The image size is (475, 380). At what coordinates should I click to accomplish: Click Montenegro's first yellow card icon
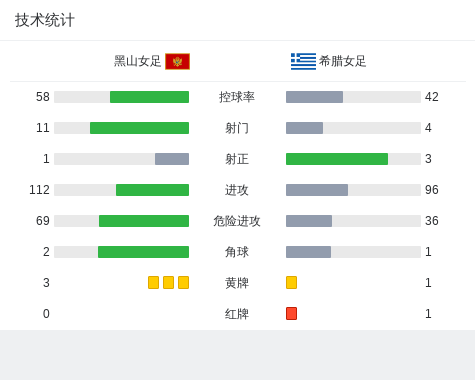click(153, 282)
